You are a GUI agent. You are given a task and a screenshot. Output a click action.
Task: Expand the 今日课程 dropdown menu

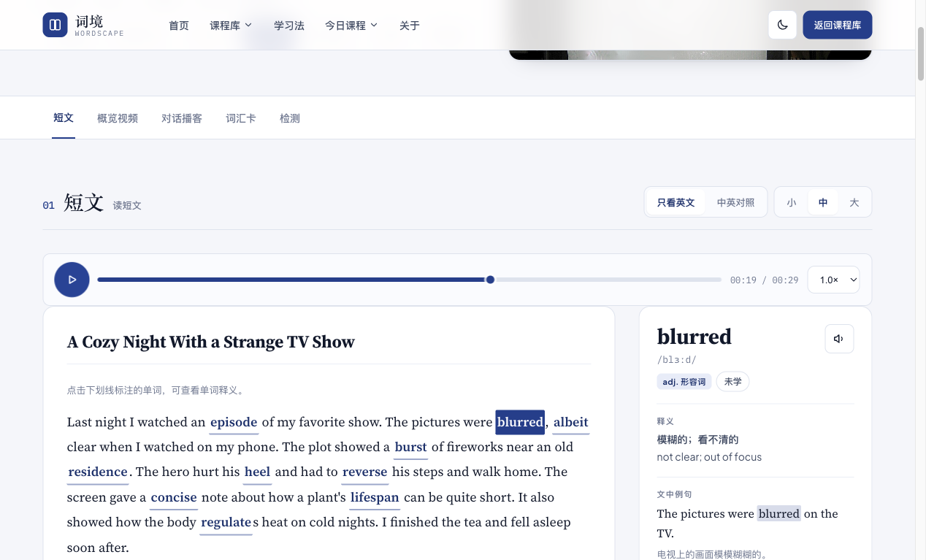[x=351, y=25]
